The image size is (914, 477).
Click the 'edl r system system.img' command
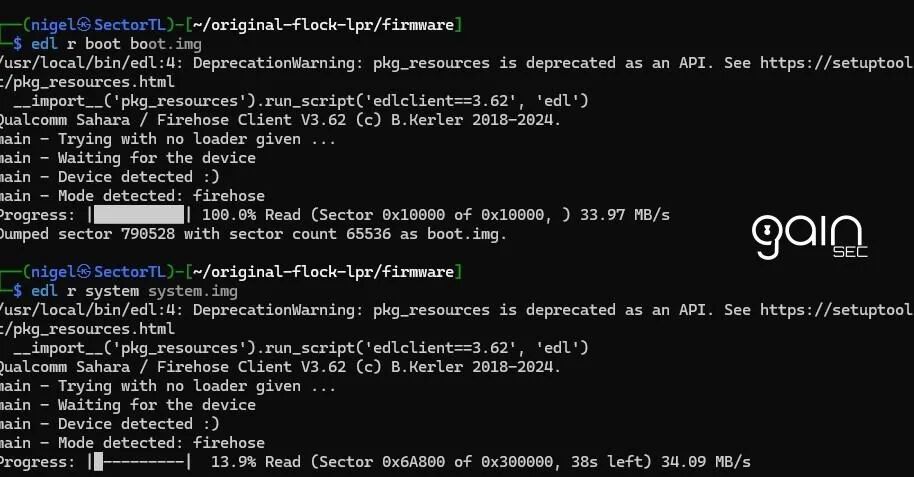click(134, 291)
